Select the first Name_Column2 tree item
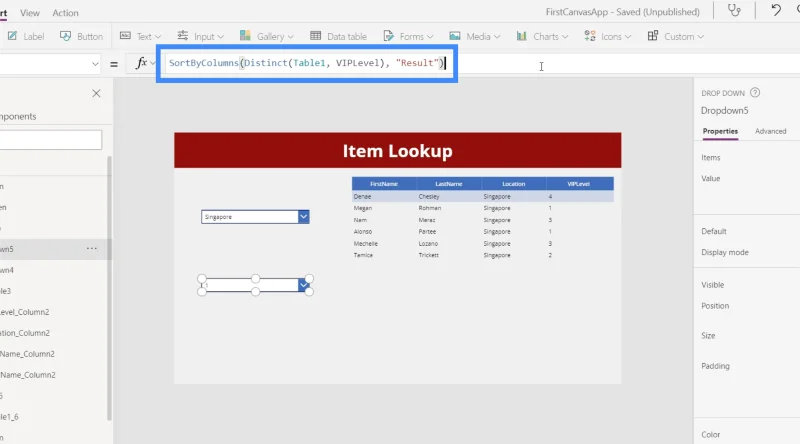Screen dimensions: 800x444 [x=28, y=354]
